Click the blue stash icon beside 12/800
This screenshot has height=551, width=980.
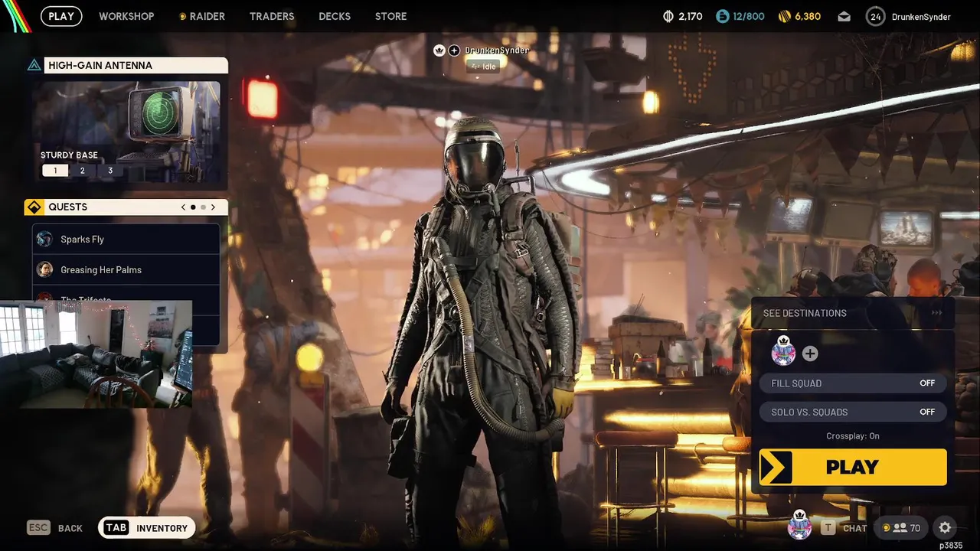pyautogui.click(x=722, y=16)
